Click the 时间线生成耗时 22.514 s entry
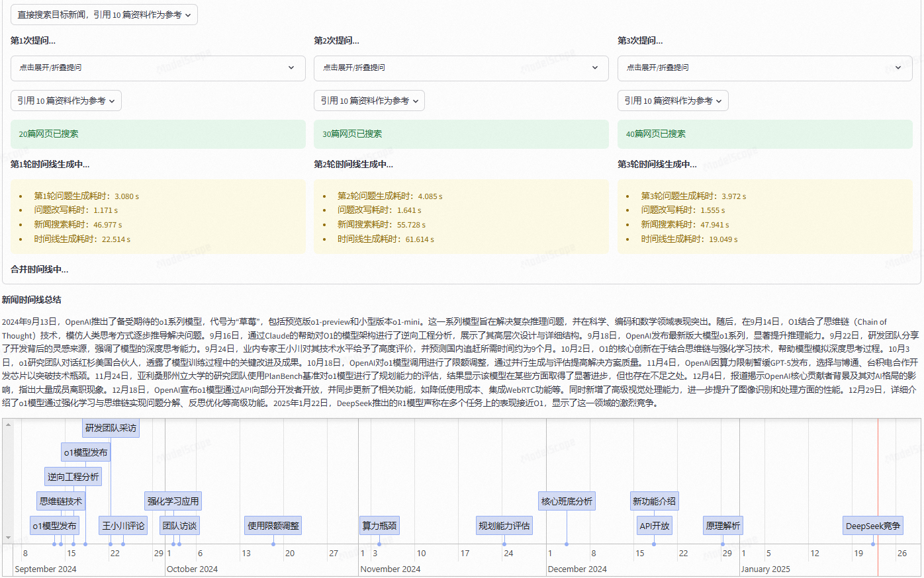Image resolution: width=924 pixels, height=578 pixels. [x=82, y=239]
